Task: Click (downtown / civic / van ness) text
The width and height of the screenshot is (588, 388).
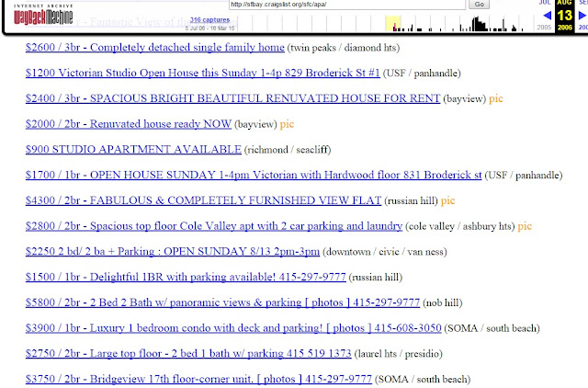Action: 385,252
